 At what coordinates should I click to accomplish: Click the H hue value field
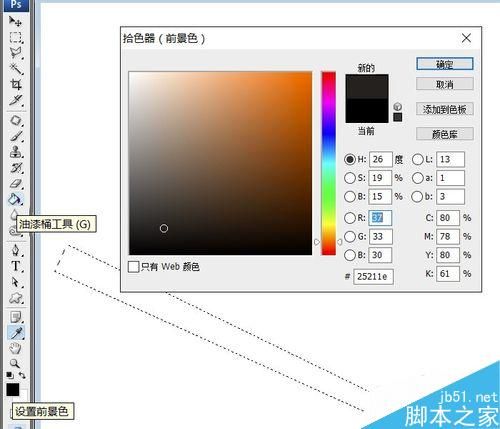point(380,159)
